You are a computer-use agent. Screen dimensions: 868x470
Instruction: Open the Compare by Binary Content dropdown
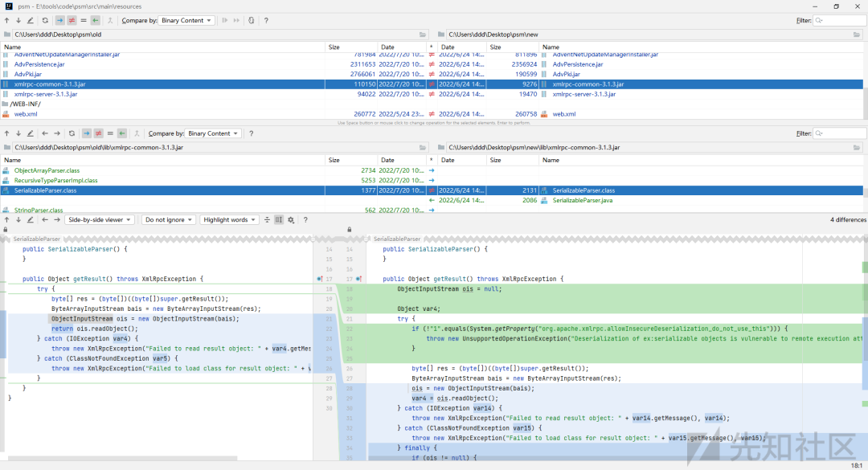(186, 20)
